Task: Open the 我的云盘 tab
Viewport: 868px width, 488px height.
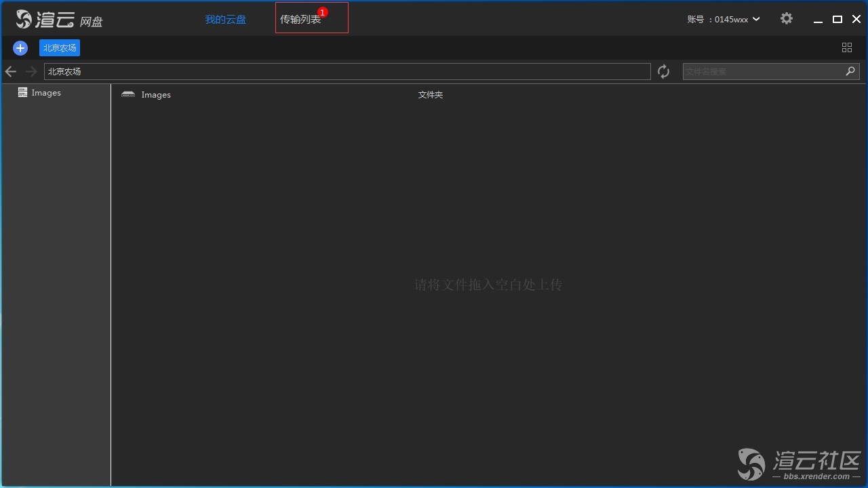Action: click(226, 20)
